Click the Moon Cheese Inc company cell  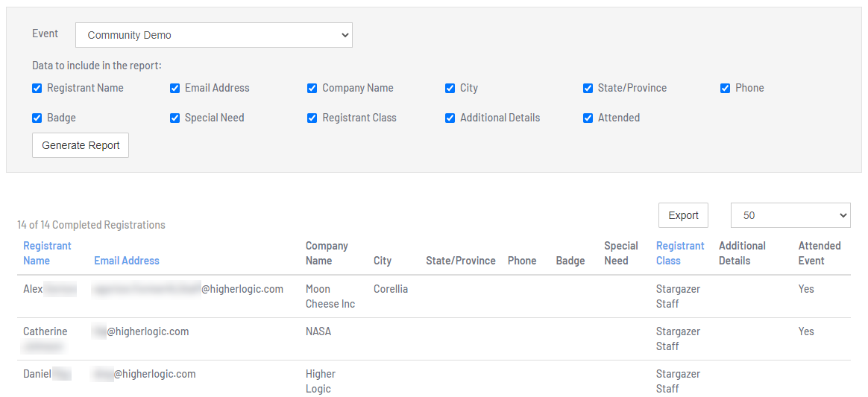330,296
